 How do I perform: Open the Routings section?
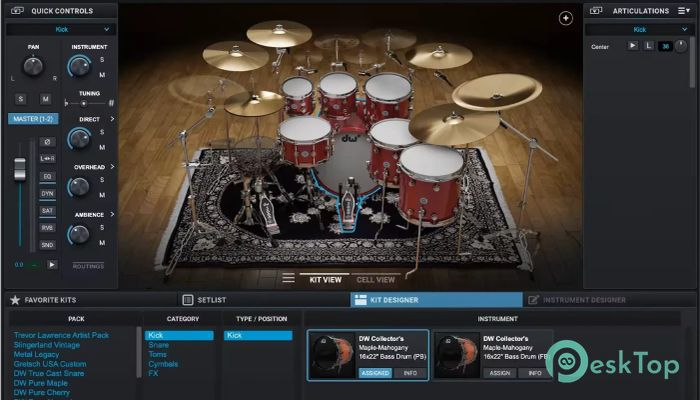click(88, 266)
